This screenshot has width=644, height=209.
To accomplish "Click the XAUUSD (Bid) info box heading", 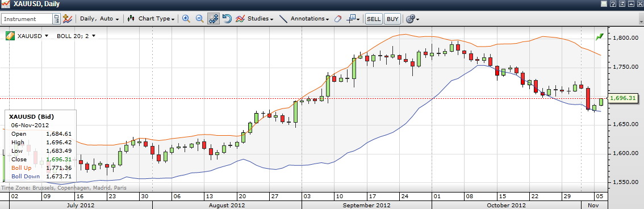I will pos(31,116).
